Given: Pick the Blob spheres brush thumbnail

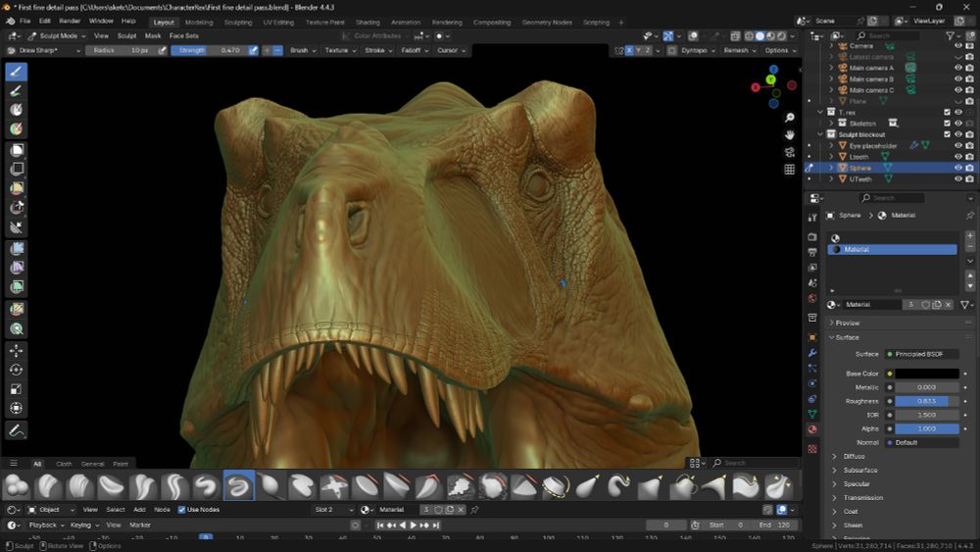Looking at the screenshot, I should [17, 485].
